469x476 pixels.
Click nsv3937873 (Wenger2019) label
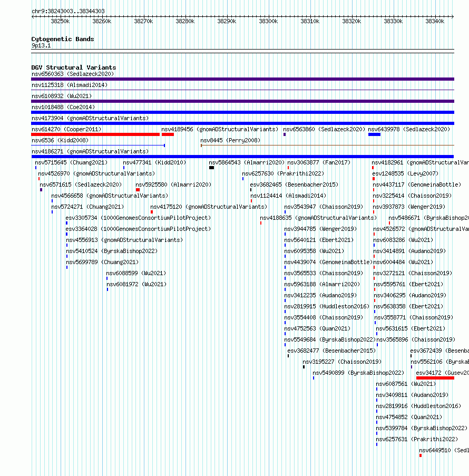pyautogui.click(x=409, y=207)
